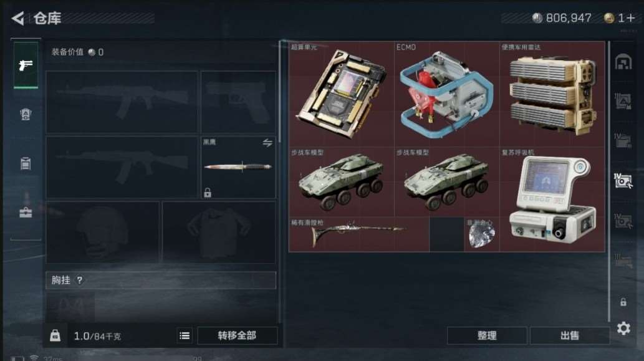Select the rare flintlock rifle item
Viewport: 644px width, 361px height.
359,234
